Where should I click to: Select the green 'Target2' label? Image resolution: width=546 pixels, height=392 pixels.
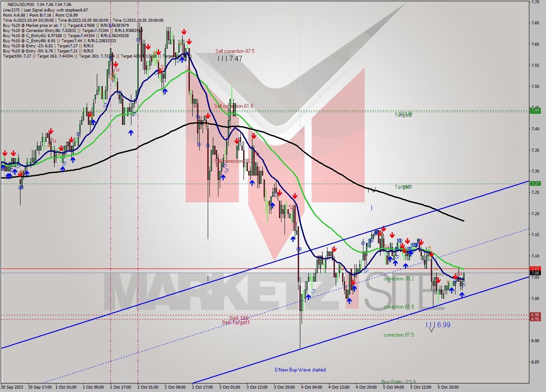[403, 115]
